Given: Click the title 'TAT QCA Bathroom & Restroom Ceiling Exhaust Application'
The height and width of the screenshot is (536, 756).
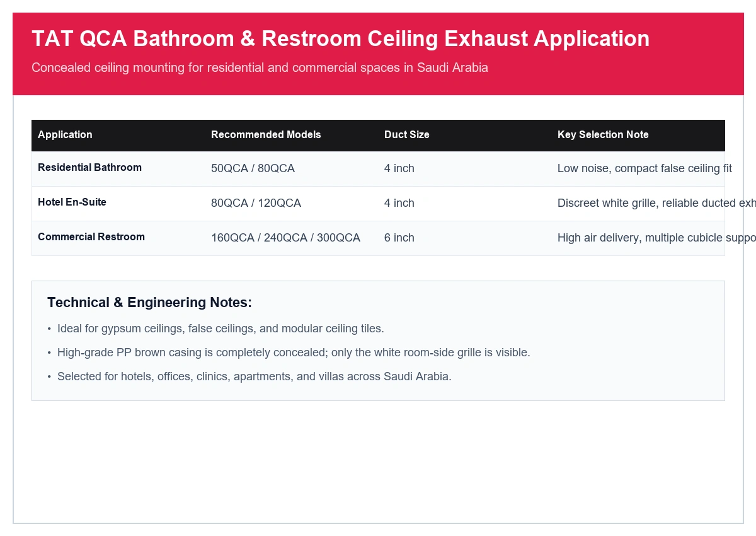Looking at the screenshot, I should point(340,39).
